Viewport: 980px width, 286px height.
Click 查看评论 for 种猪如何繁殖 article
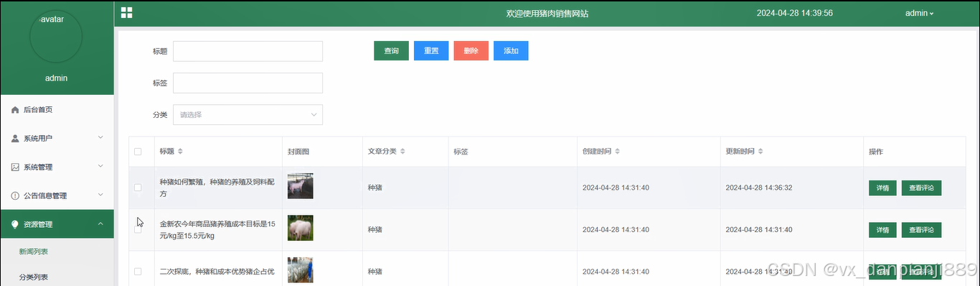[x=921, y=188]
